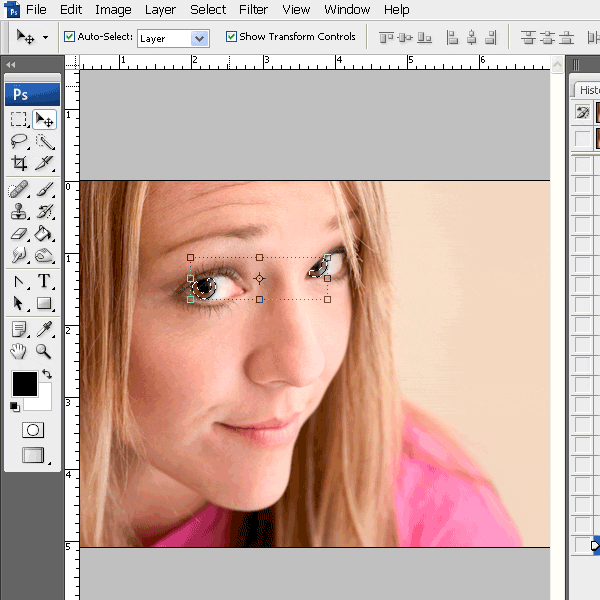Click the black foreground color swatch
Screen dimensions: 600x600
pos(25,383)
